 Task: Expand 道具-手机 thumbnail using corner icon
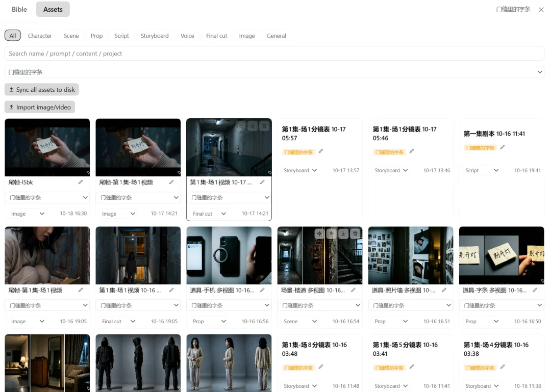coord(269,281)
